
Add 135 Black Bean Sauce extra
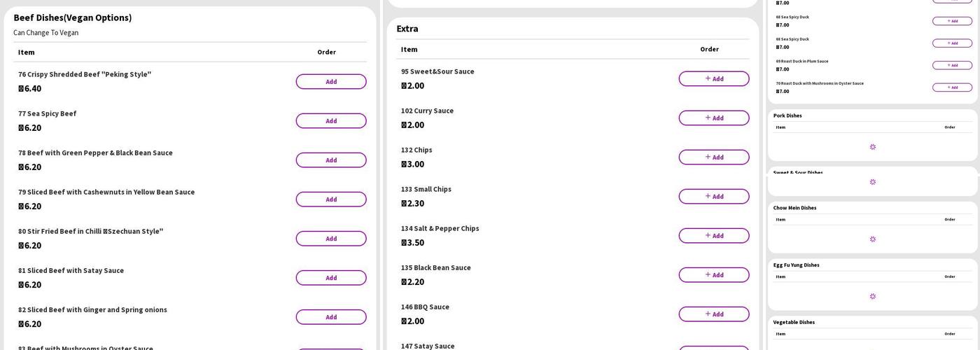714,275
